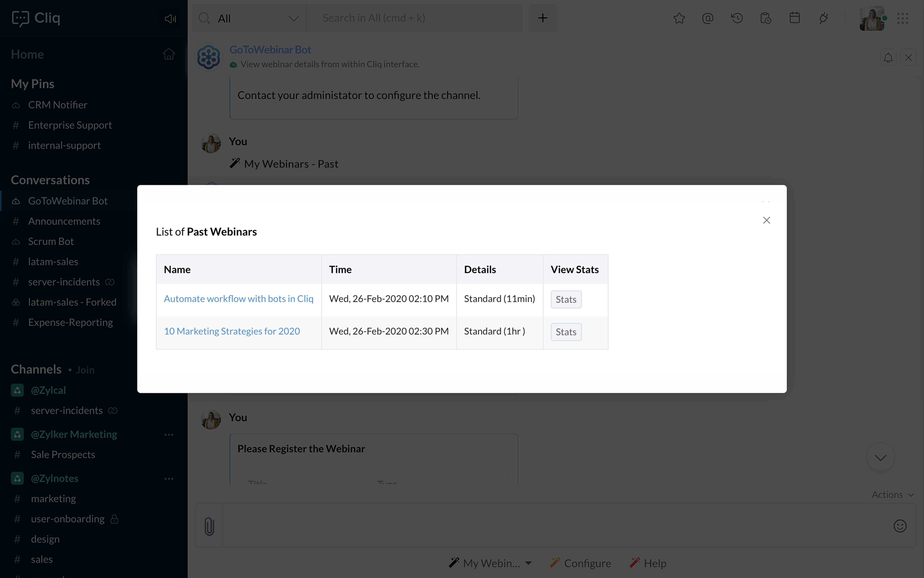This screenshot has width=924, height=578.
Task: Click your avatar on My Webinars message
Action: (x=211, y=143)
